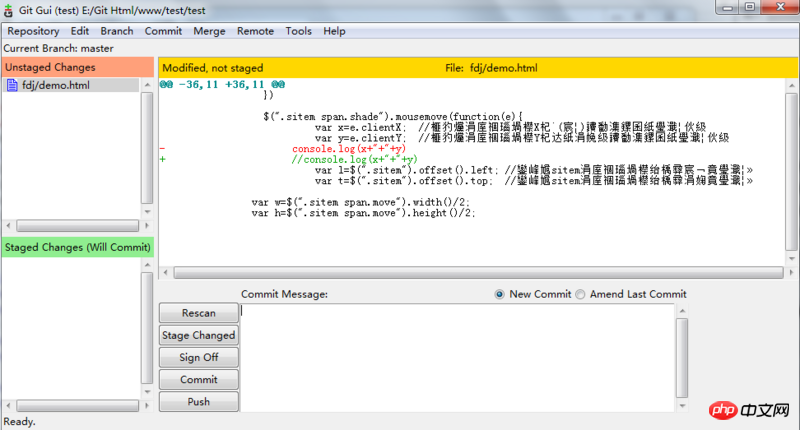Click the commit message scrollbar up arrow

point(682,310)
